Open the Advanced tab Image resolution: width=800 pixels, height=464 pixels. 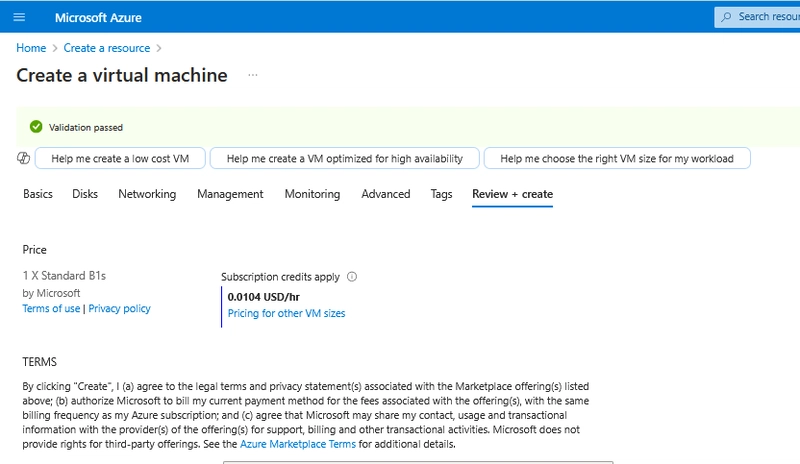(386, 194)
